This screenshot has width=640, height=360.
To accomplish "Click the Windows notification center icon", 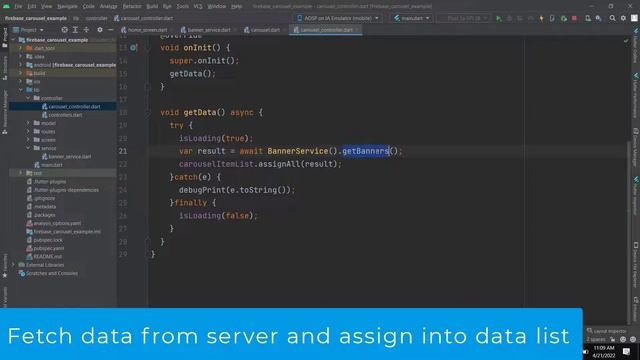I will coord(626,351).
